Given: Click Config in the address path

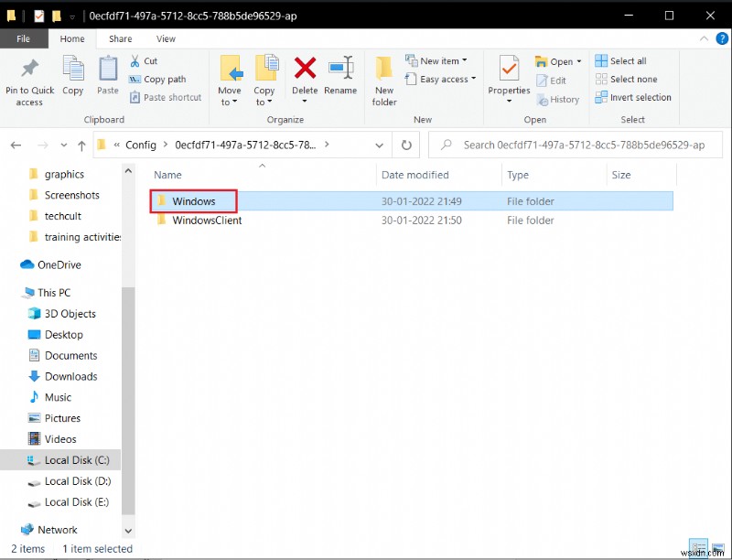Looking at the screenshot, I should click(141, 145).
